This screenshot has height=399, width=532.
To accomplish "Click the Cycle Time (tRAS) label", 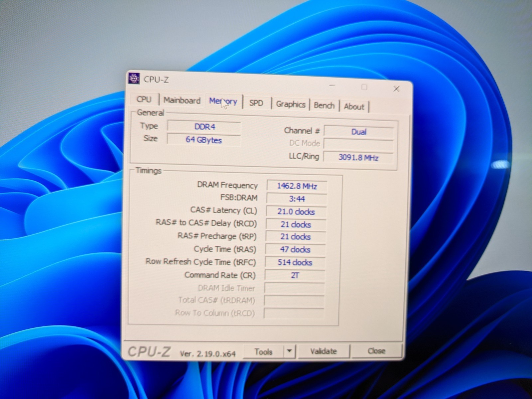I will [x=225, y=249].
